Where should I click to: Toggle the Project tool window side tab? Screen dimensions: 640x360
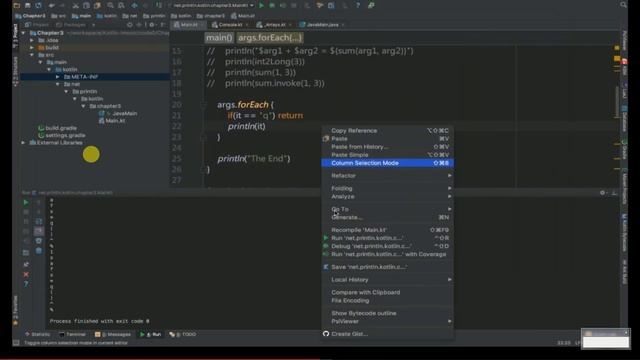16,36
